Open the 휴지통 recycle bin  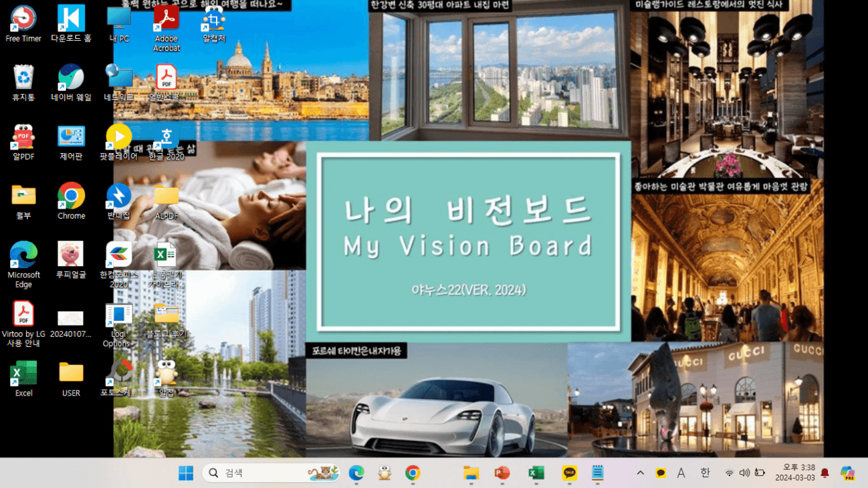click(x=23, y=78)
